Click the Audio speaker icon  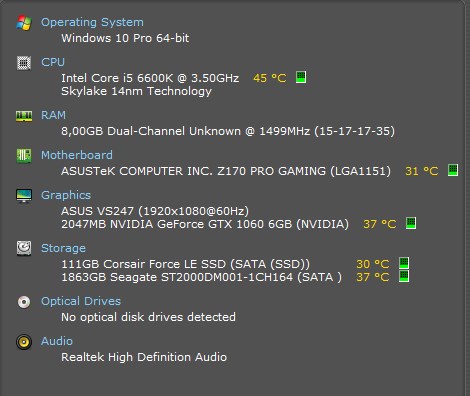[x=24, y=342]
